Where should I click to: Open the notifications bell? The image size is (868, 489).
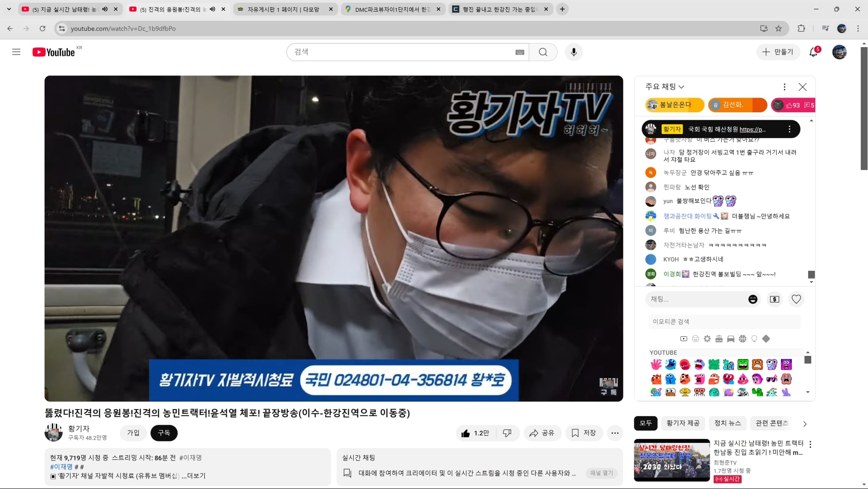pyautogui.click(x=813, y=52)
